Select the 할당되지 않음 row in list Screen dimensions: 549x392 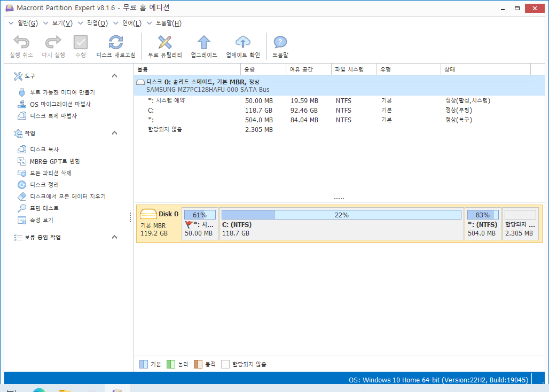click(339, 129)
